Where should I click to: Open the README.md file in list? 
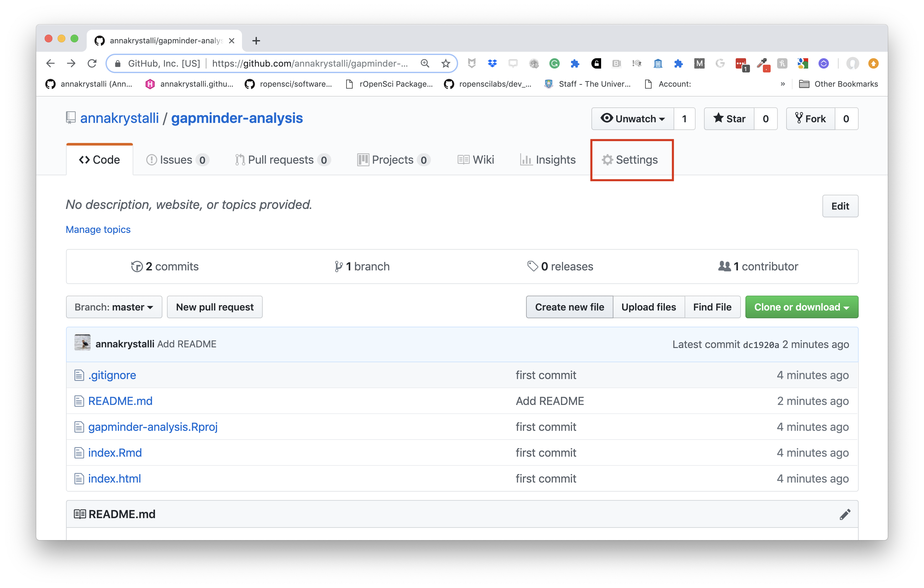pos(120,401)
